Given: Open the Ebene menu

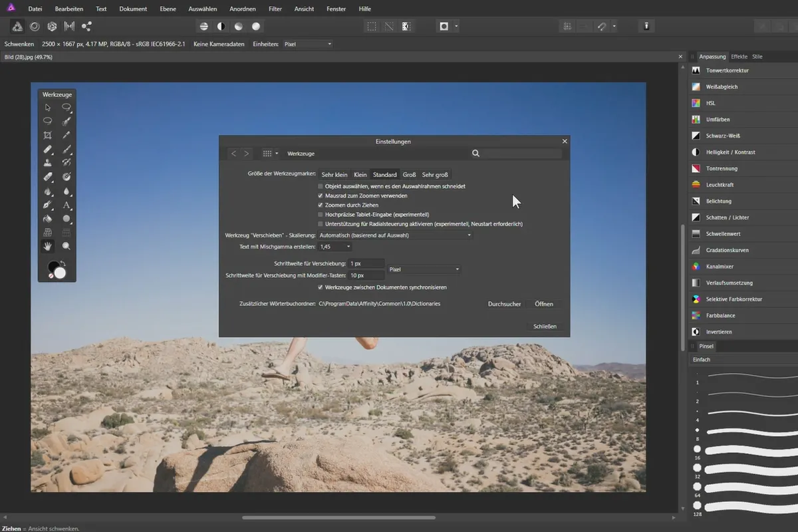Looking at the screenshot, I should 169,9.
